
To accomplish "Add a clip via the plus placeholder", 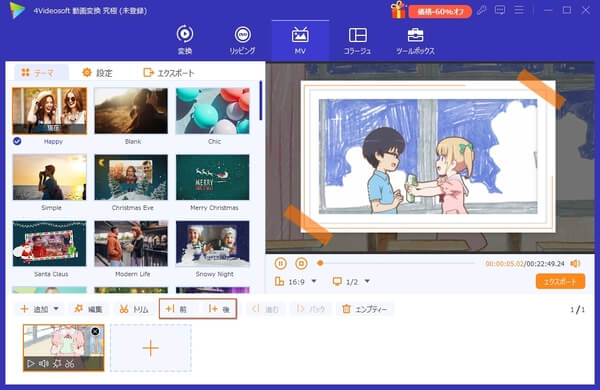I will tap(151, 348).
